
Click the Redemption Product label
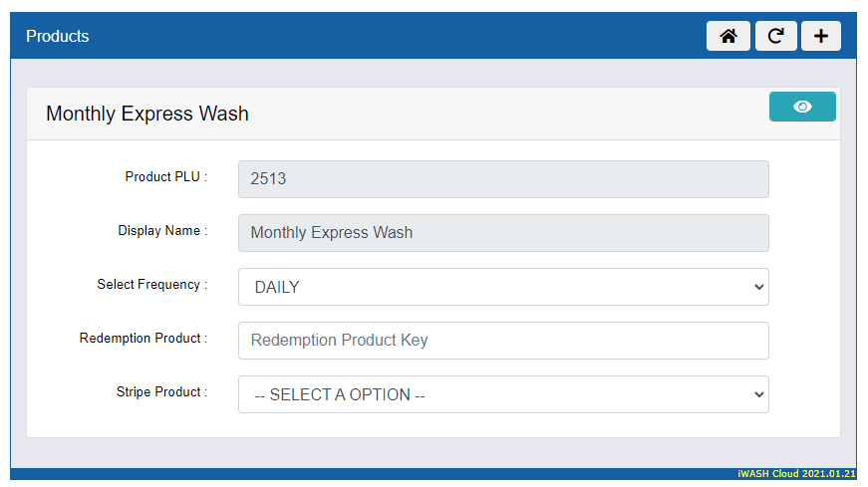click(144, 339)
